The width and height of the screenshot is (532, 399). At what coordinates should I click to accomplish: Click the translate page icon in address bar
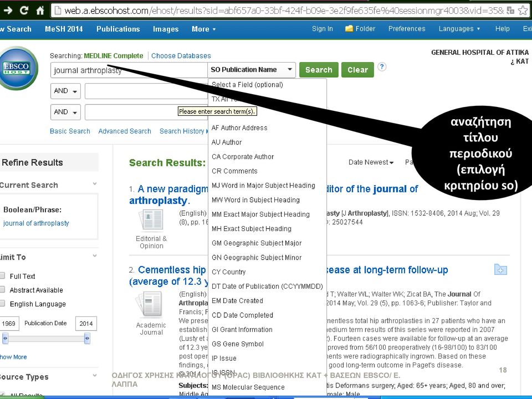(510, 11)
